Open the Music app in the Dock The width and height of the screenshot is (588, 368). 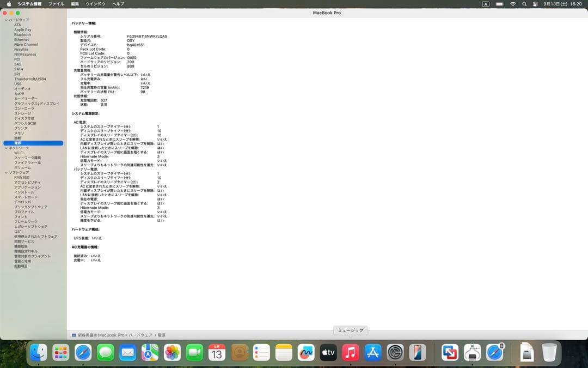350,353
